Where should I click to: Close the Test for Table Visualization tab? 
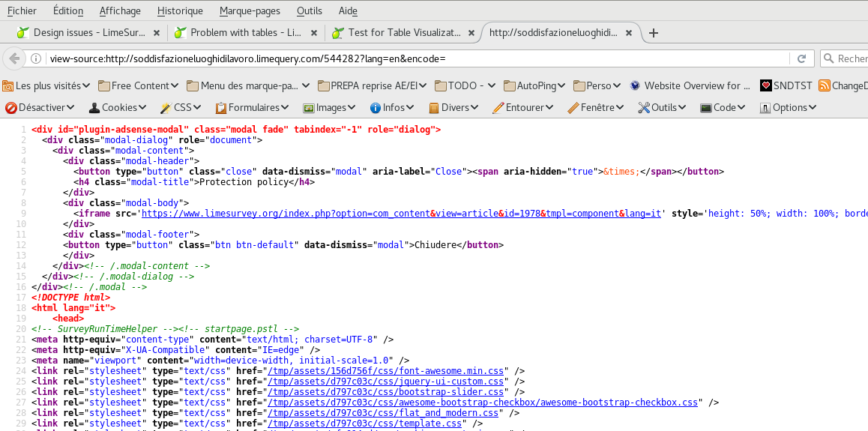point(471,33)
